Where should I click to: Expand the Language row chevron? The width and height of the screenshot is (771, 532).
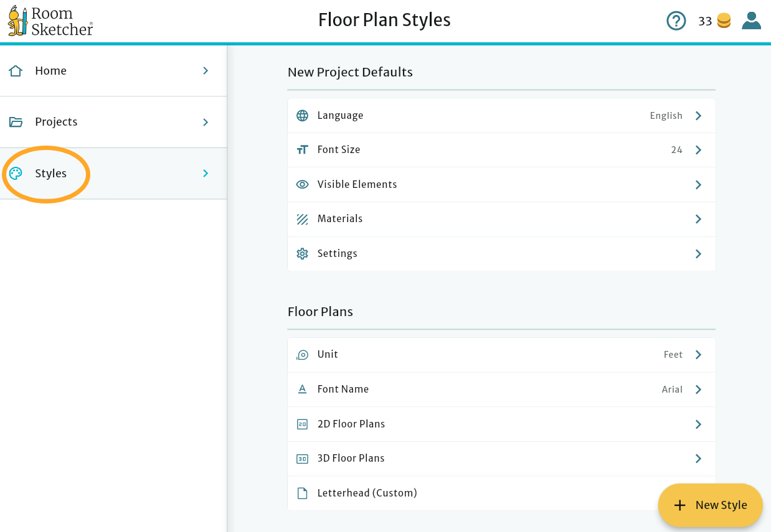point(698,115)
